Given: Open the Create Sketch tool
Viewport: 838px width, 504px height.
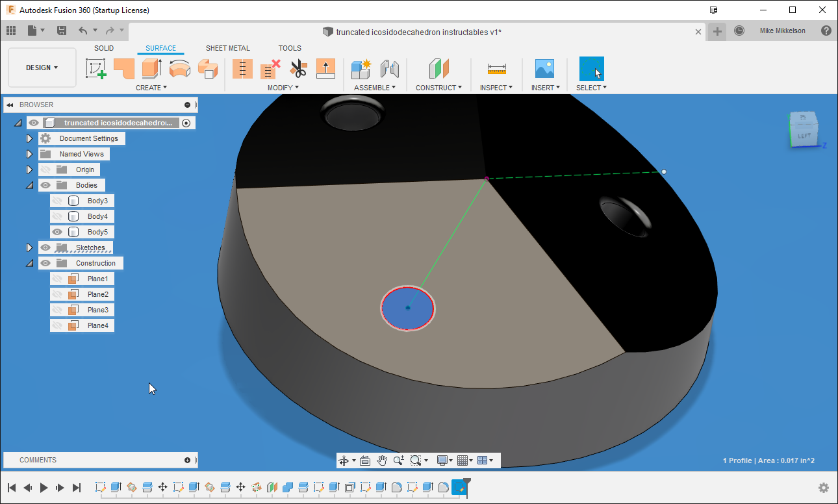Looking at the screenshot, I should pos(96,68).
